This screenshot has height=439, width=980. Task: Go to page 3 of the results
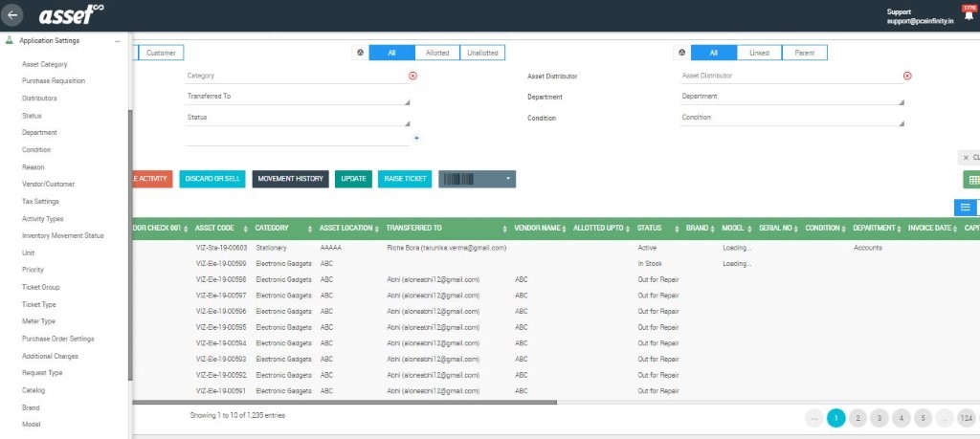(879, 418)
